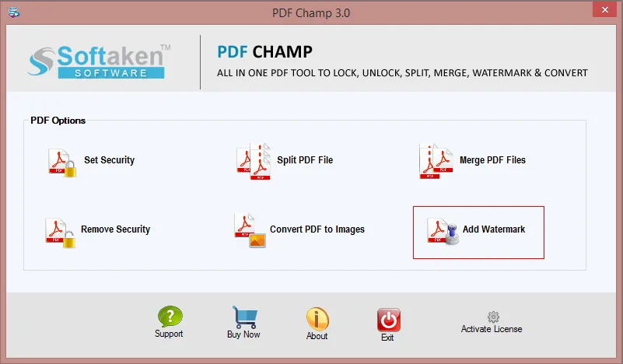The width and height of the screenshot is (623, 364).
Task: Click the red Exit power icon
Action: pos(389,320)
